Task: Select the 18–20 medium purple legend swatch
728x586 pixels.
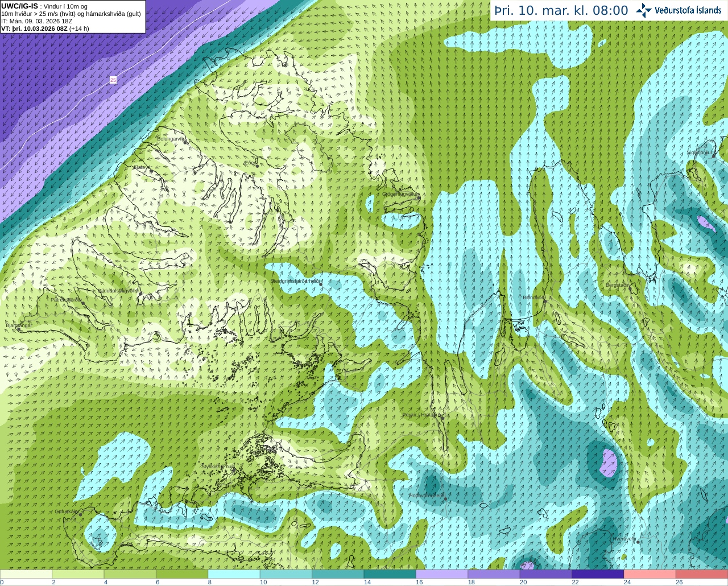Action: pos(494,574)
